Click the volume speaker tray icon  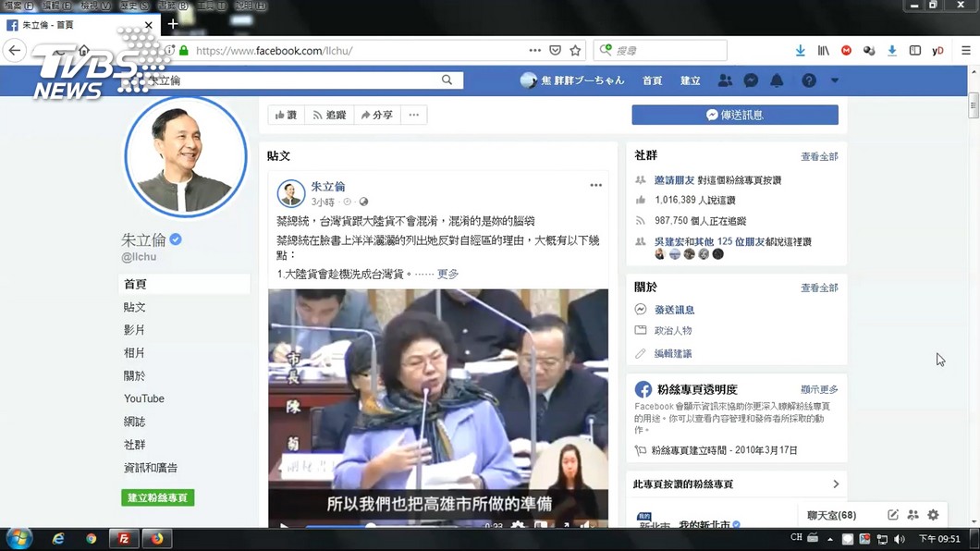click(900, 539)
